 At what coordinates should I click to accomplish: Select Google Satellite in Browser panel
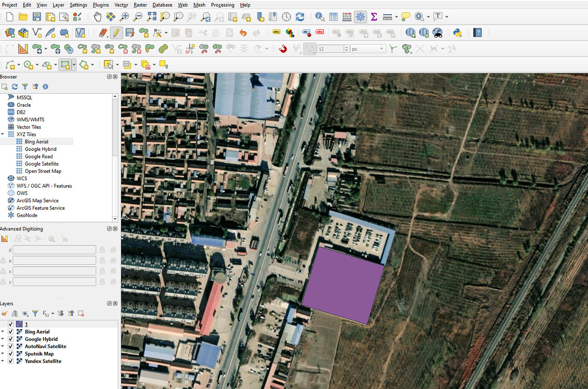41,164
